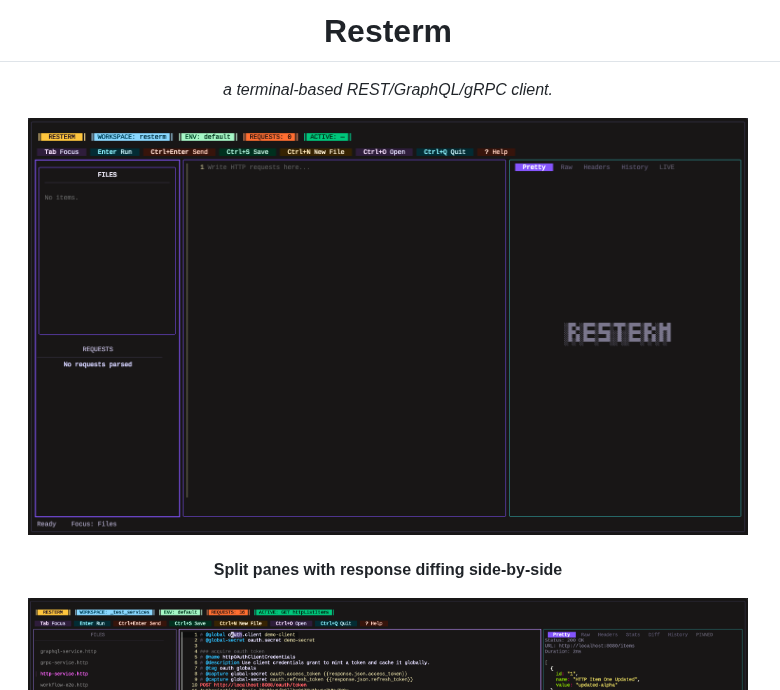Click the '@name HttpOAuthClientCredentials' editor line

(x=250, y=657)
